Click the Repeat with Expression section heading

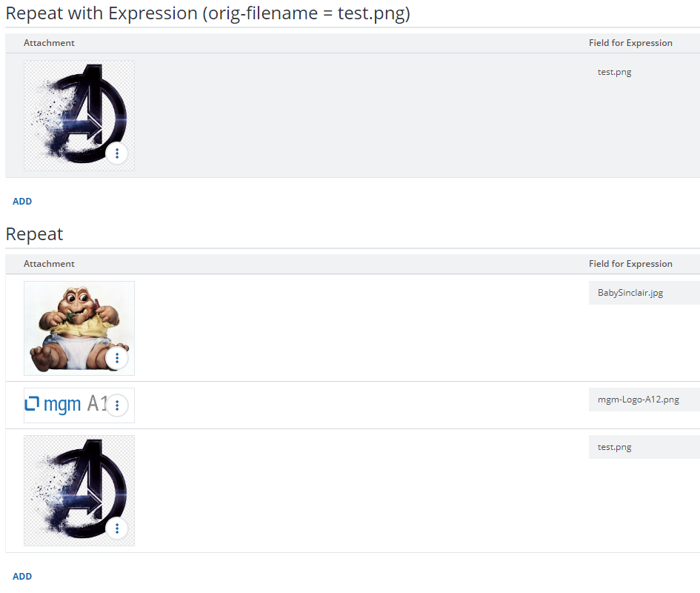click(x=207, y=13)
